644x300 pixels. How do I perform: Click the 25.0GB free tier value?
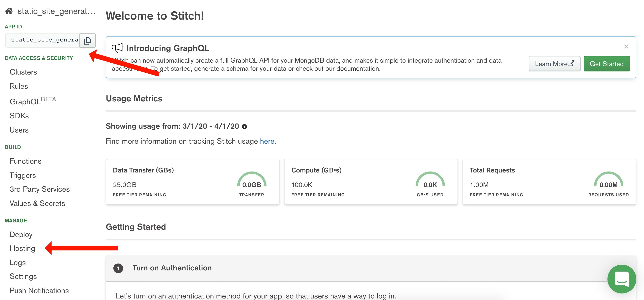[x=125, y=185]
